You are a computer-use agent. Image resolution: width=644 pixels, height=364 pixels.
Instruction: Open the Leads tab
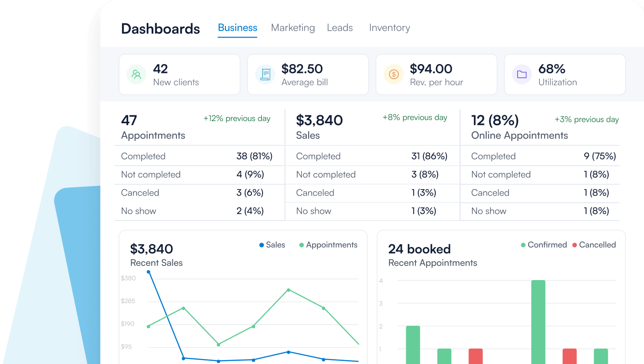tap(340, 28)
